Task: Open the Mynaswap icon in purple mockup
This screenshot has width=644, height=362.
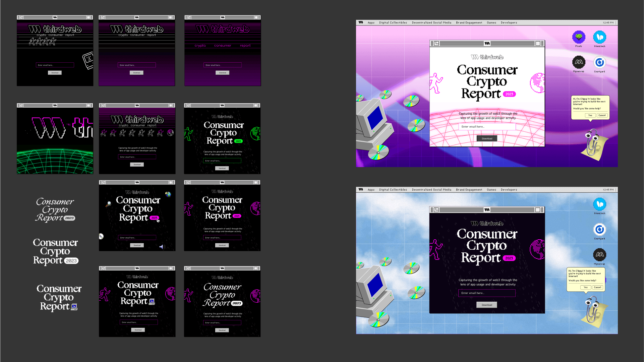Action: click(x=579, y=62)
